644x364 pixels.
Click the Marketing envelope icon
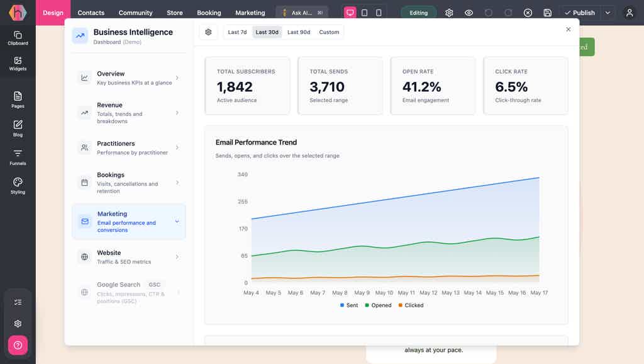85,221
